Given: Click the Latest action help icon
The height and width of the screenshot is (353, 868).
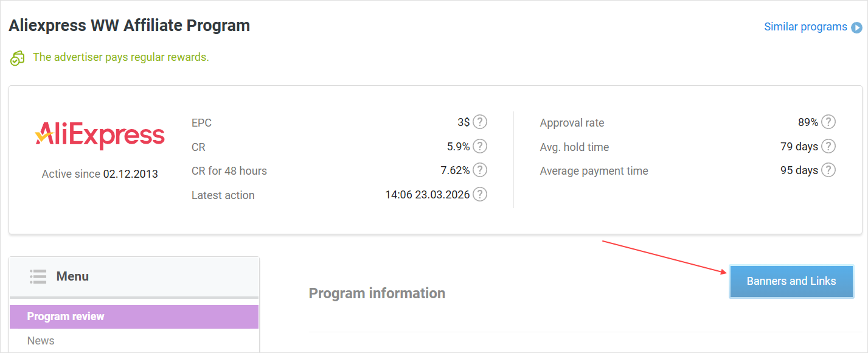Looking at the screenshot, I should coord(480,195).
